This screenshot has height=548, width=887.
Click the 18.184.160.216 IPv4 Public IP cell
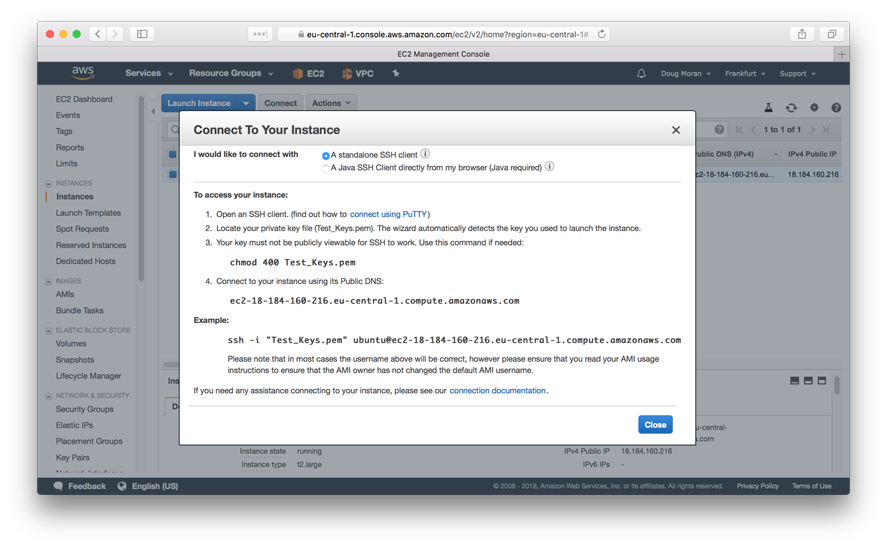(813, 174)
